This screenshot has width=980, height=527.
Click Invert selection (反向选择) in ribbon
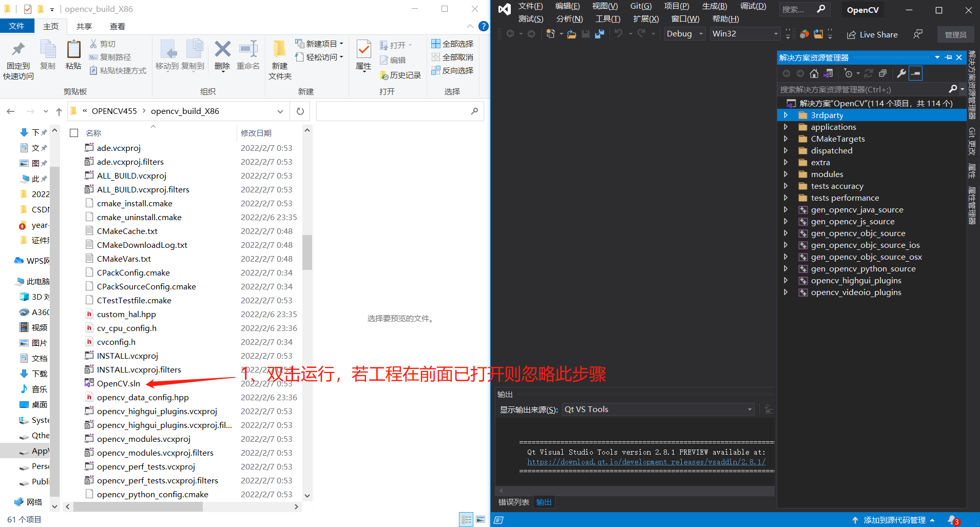pyautogui.click(x=452, y=70)
